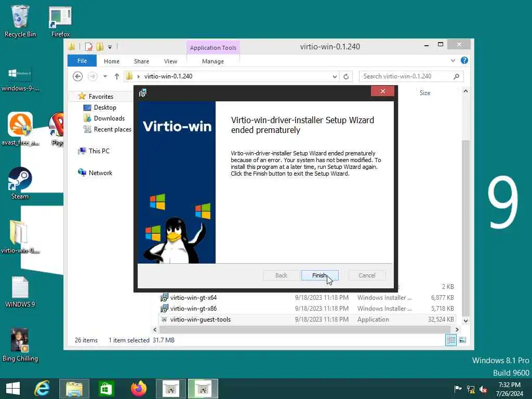The width and height of the screenshot is (532, 399).
Task: Switch to the Home ribbon tab
Action: [x=112, y=61]
